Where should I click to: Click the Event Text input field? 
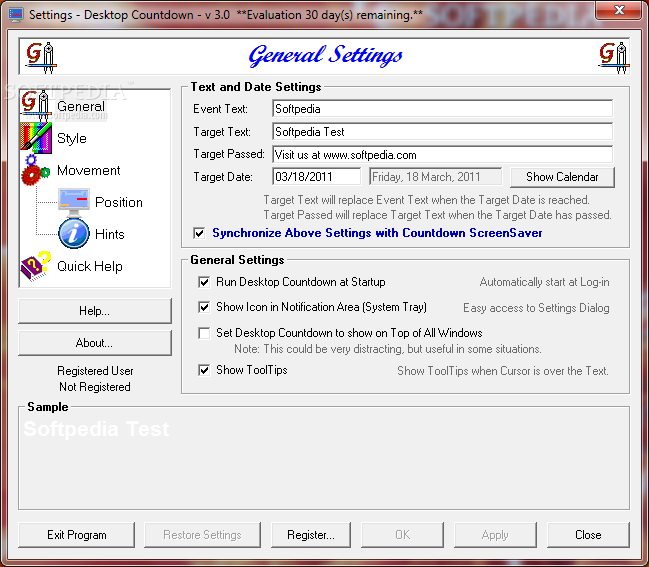pos(442,109)
